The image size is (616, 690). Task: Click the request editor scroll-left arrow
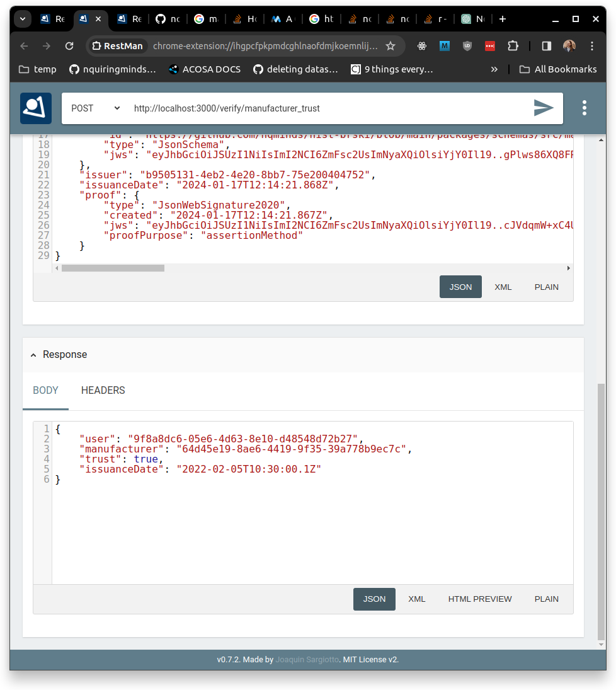point(57,268)
